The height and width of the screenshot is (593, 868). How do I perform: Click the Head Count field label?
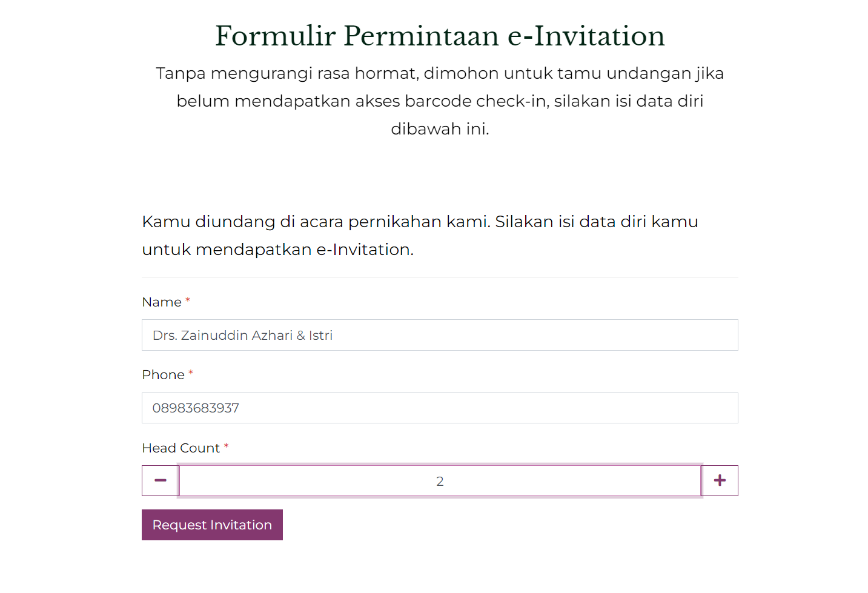[x=181, y=448]
